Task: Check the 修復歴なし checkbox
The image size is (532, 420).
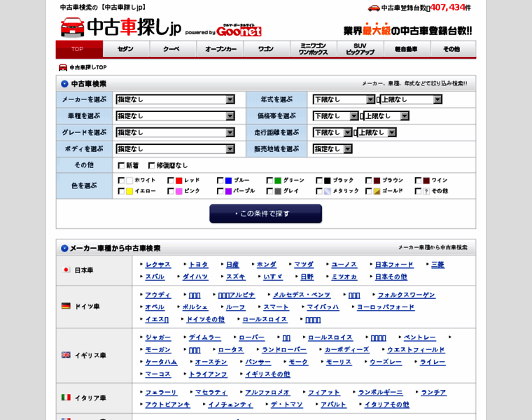Action: pos(151,166)
